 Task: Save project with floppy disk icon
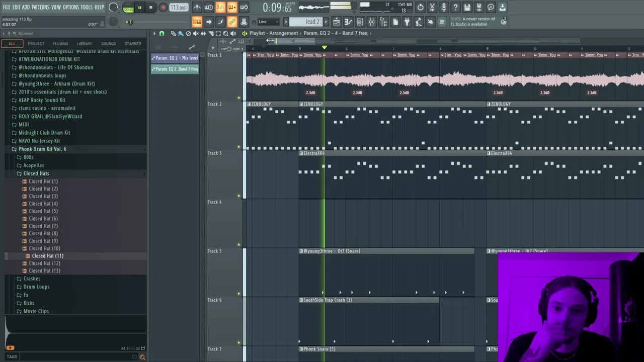[x=467, y=8]
